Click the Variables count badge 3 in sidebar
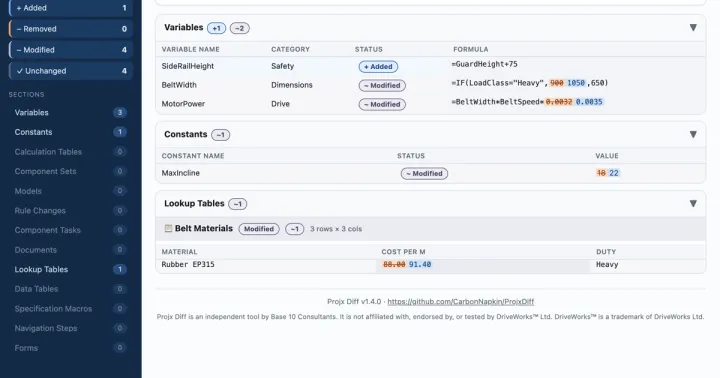 pos(120,113)
